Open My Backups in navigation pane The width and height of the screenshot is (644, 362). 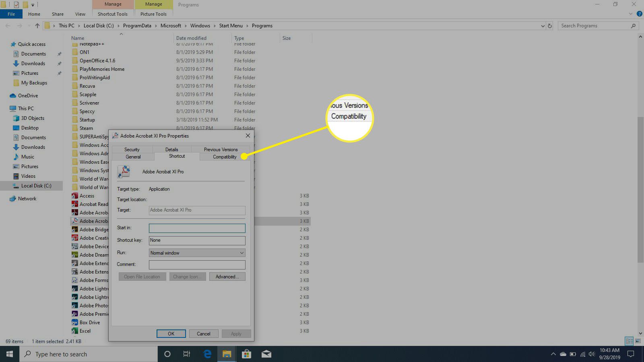[34, 83]
